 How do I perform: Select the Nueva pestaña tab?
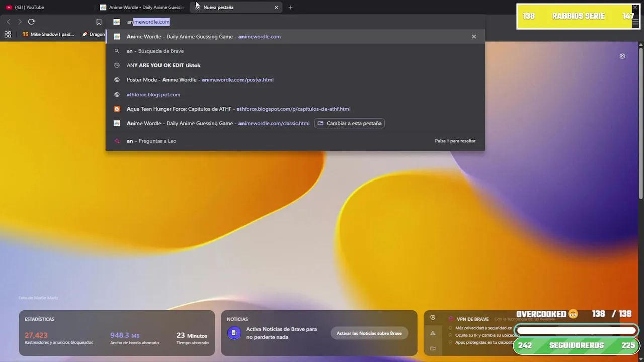pyautogui.click(x=236, y=7)
